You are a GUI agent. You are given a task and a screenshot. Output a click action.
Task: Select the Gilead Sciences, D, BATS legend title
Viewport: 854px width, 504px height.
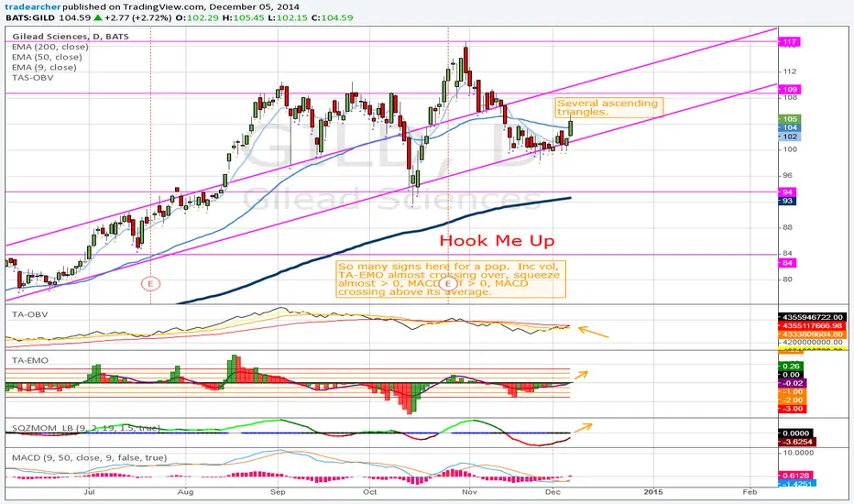pyautogui.click(x=71, y=37)
